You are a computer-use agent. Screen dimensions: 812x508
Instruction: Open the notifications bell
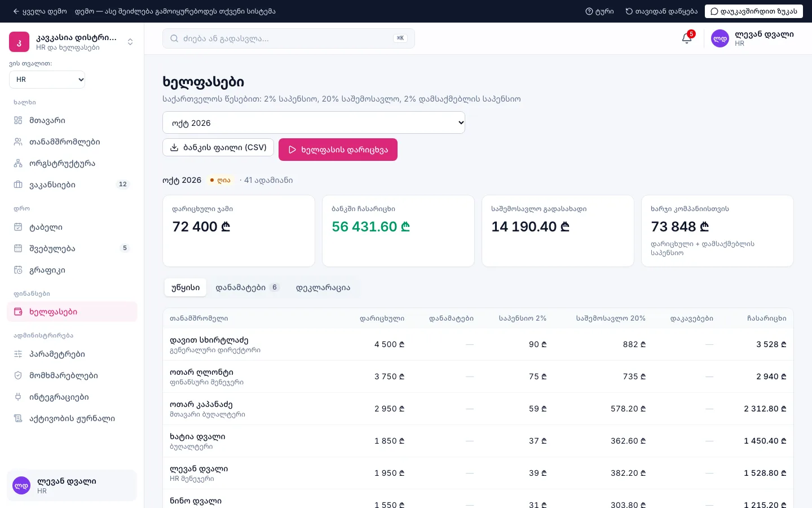pyautogui.click(x=687, y=38)
